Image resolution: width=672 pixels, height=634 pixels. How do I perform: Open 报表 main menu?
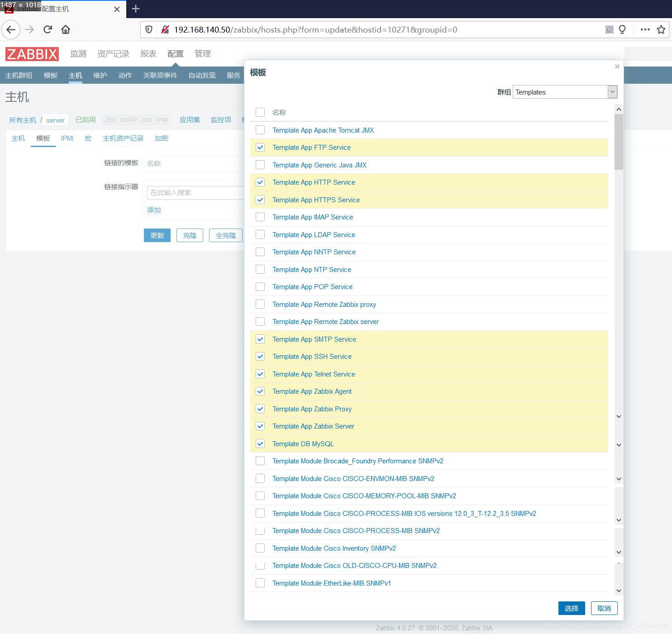point(148,54)
